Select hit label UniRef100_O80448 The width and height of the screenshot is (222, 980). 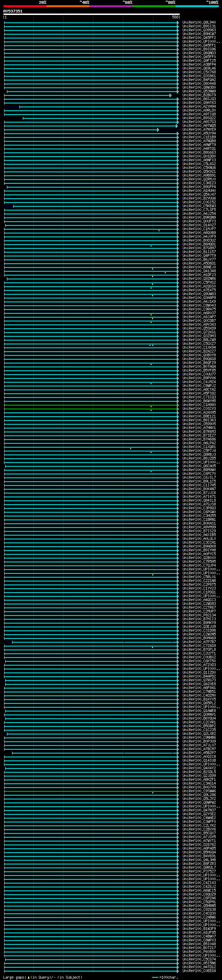[x=199, y=84]
